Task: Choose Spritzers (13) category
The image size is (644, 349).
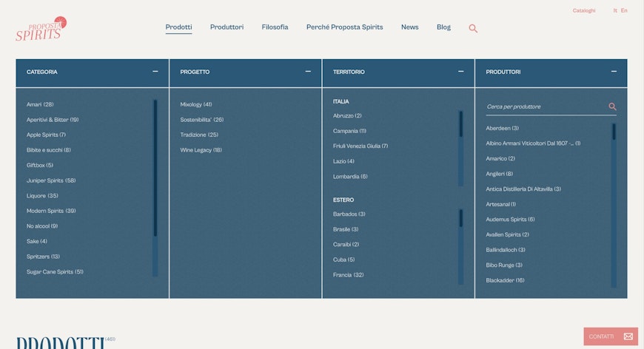Action: click(43, 257)
